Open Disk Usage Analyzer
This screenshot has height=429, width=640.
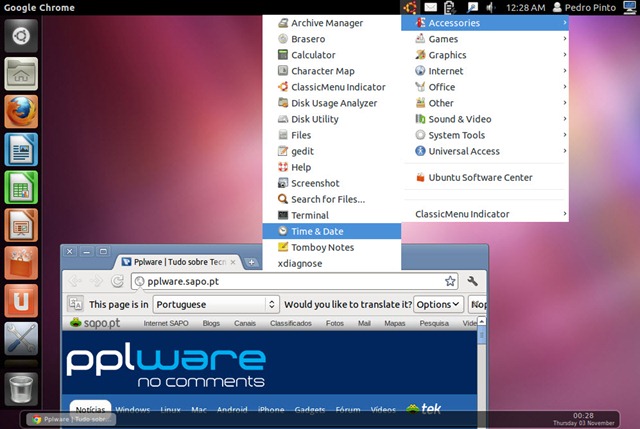tap(332, 103)
